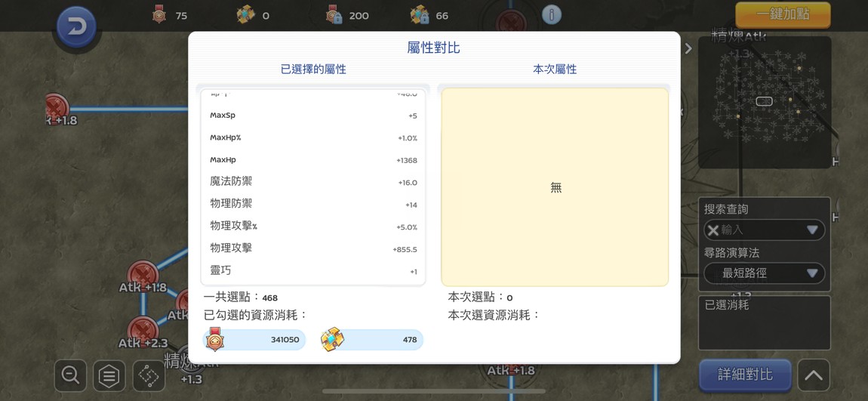Click the medal cost icon showing 341050
Screen dimensions: 868x401
click(215, 339)
